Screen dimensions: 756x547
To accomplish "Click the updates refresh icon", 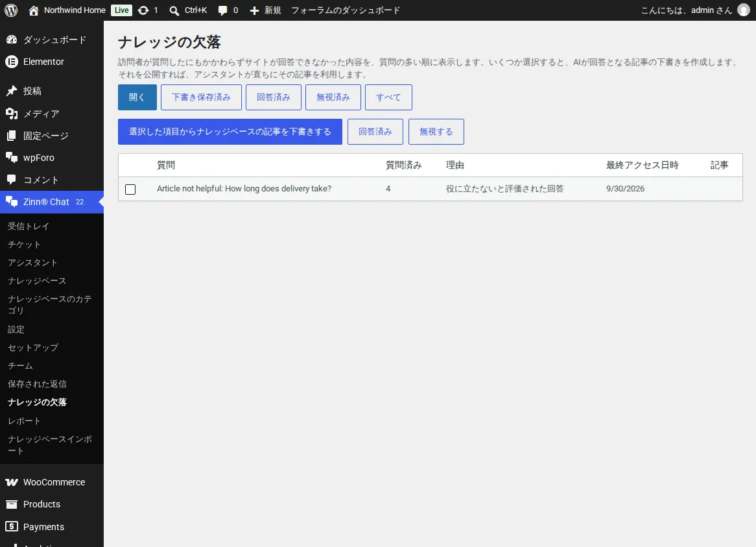I will coord(143,10).
